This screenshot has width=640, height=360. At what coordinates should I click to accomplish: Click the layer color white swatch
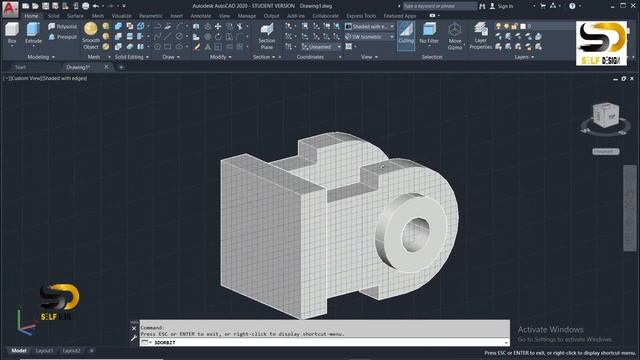[x=523, y=26]
